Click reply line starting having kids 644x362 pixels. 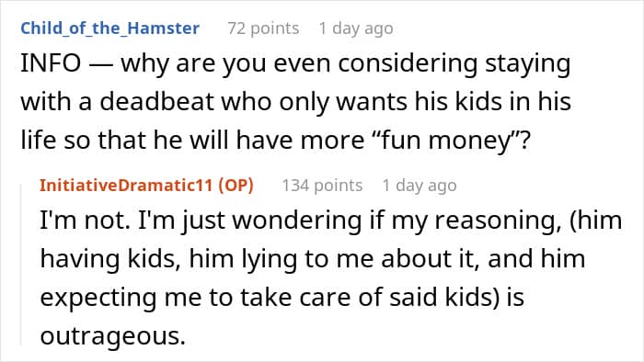point(313,259)
